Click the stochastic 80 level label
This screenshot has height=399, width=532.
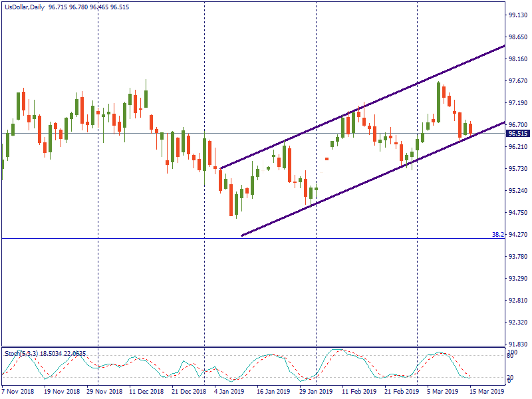click(512, 356)
